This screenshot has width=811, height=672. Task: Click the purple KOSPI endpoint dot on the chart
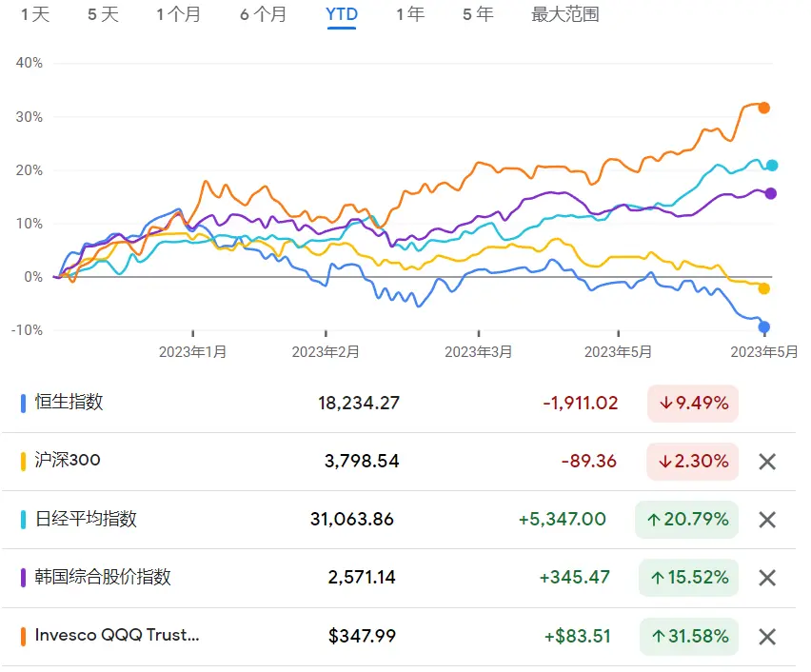pyautogui.click(x=771, y=193)
